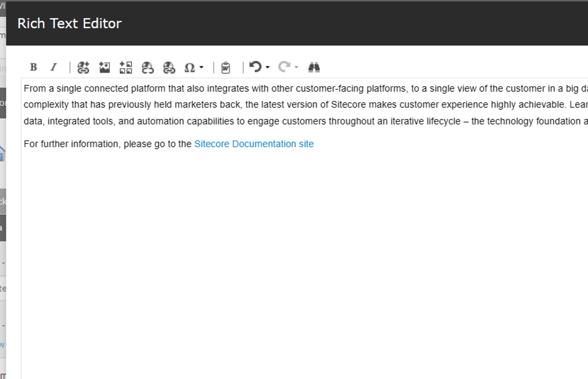Open the insert snippet/template icon
Screen dimensions: 588x379
(x=126, y=68)
